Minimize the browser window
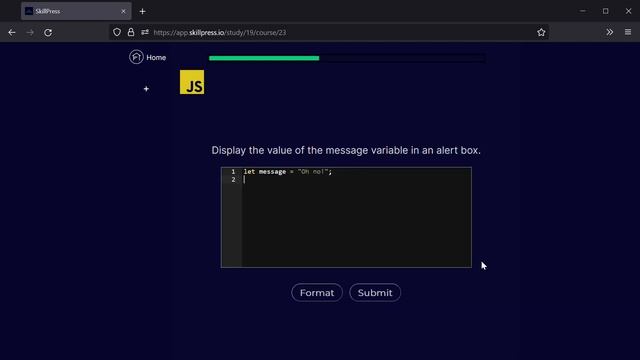This screenshot has width=640, height=360. click(582, 11)
